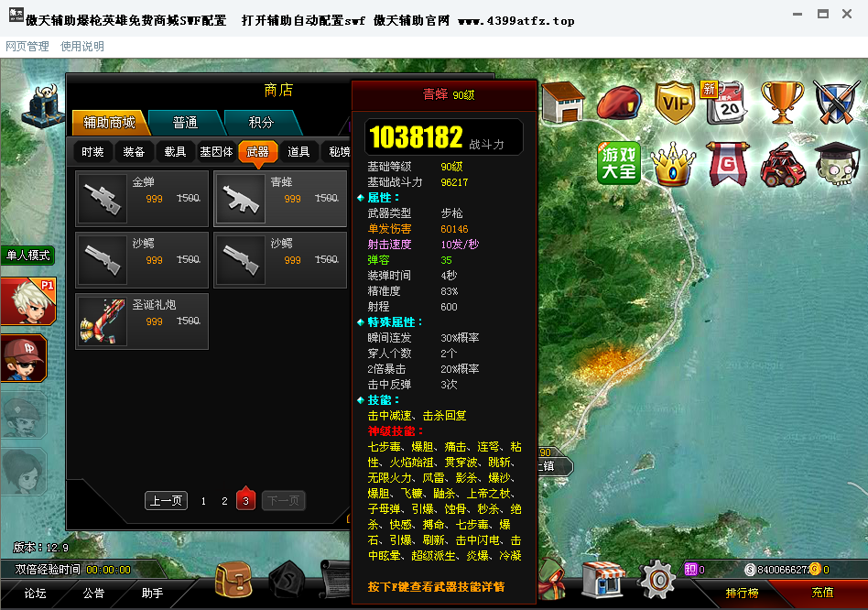
Task: Open the 公告 announcements
Action: pos(93,594)
